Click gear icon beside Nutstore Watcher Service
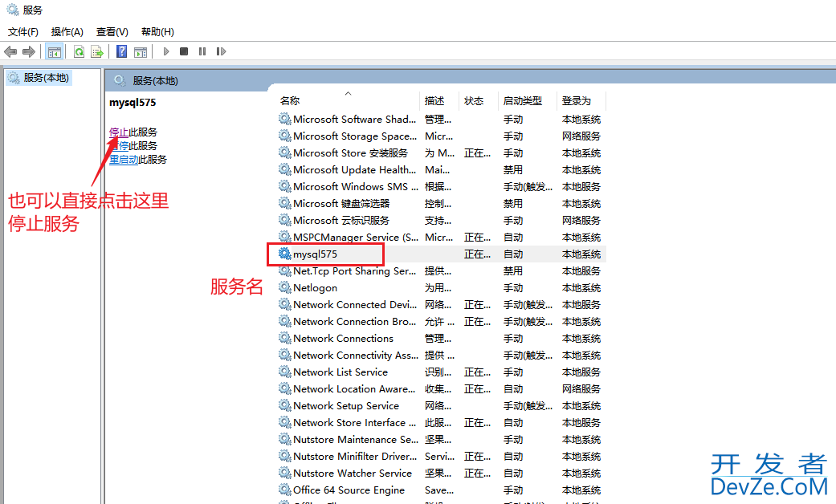 click(x=285, y=473)
